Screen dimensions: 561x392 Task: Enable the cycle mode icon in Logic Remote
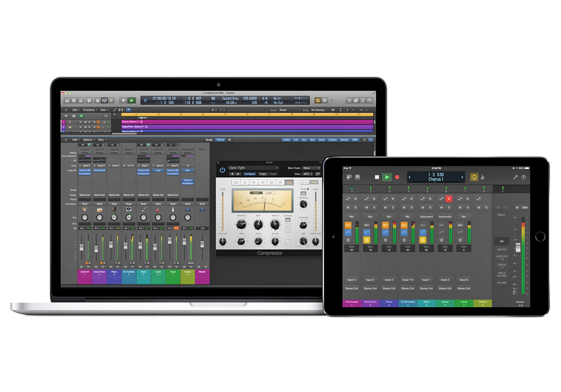(x=475, y=177)
